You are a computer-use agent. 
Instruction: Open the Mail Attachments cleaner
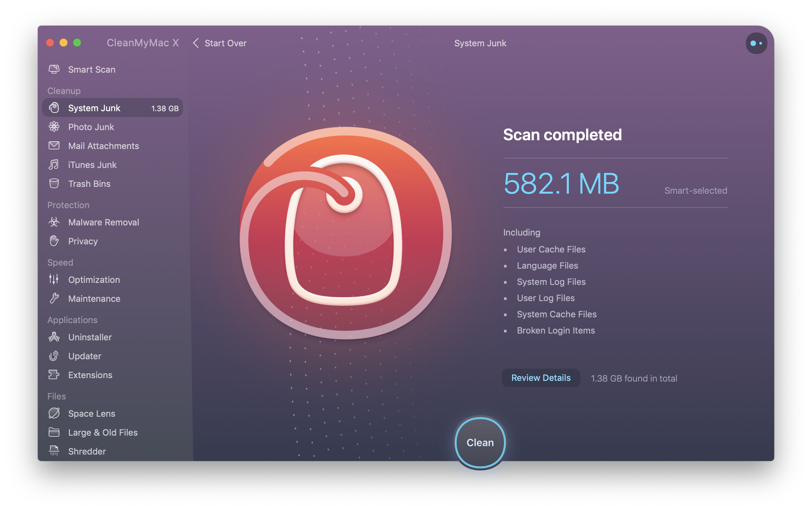103,146
